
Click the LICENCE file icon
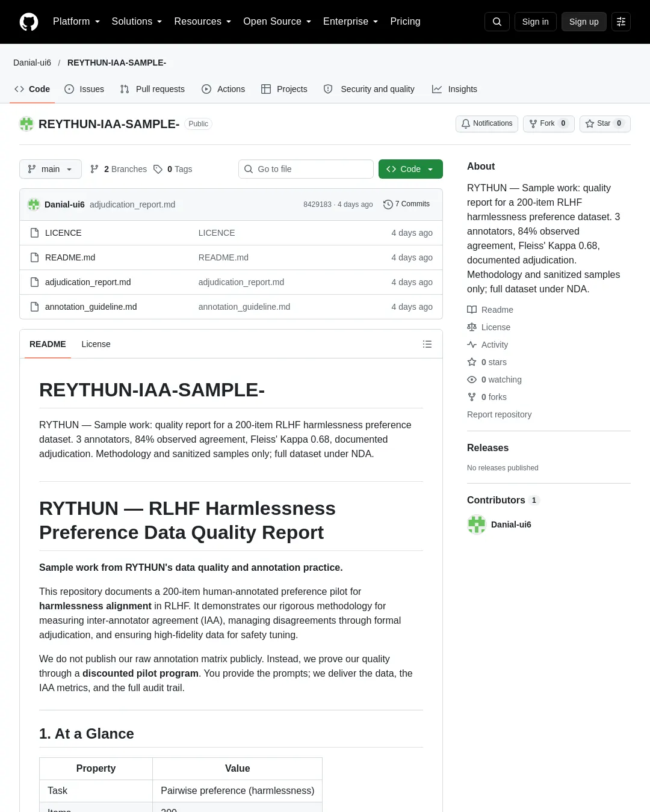[35, 233]
